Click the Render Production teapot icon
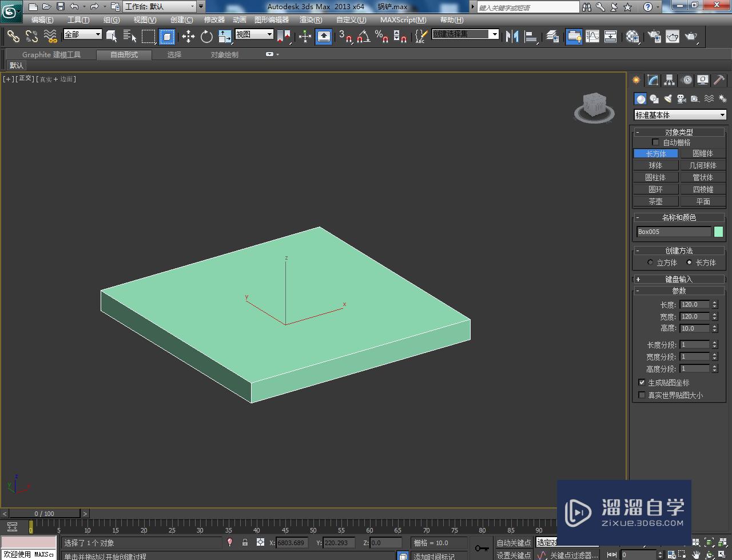Viewport: 732px width, 560px height. coord(691,37)
